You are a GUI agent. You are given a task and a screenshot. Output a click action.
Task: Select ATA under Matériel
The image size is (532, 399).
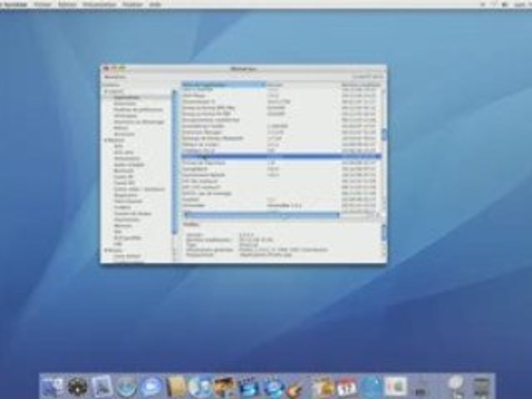pos(119,146)
